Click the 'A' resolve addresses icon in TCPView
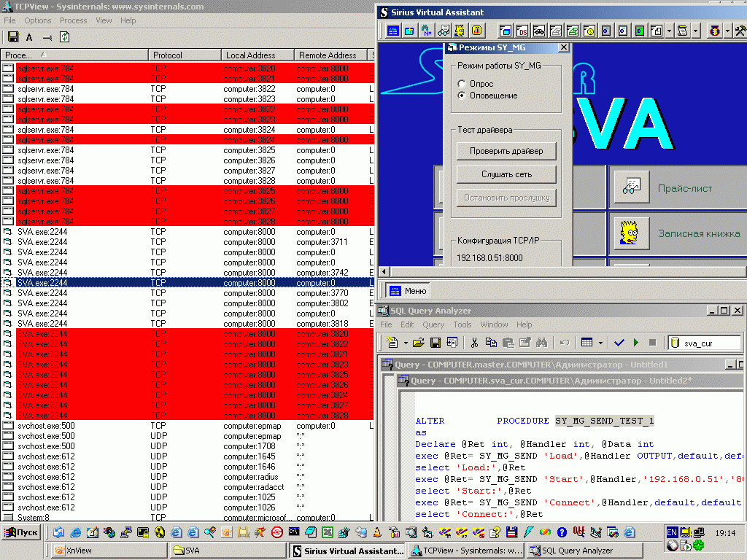Screen dimensions: 747x560 coord(29,37)
